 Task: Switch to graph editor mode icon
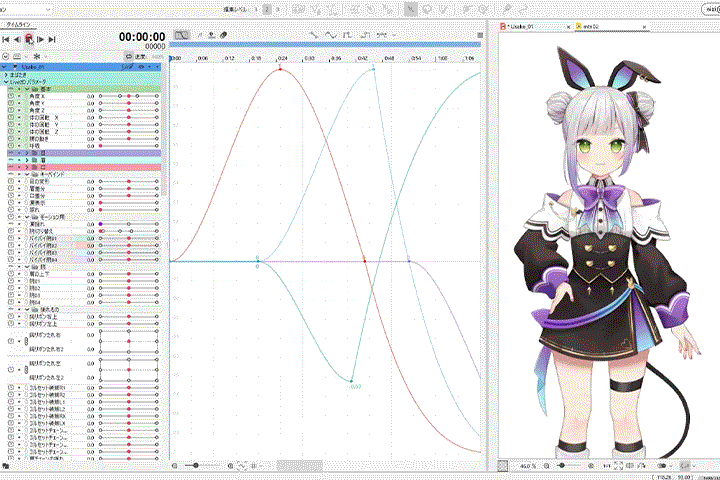(x=182, y=35)
